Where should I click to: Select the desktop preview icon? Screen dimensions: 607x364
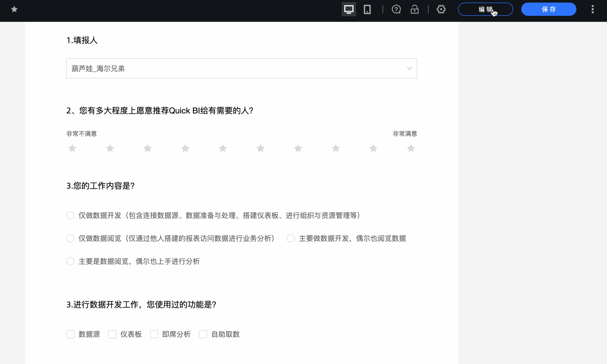click(349, 9)
